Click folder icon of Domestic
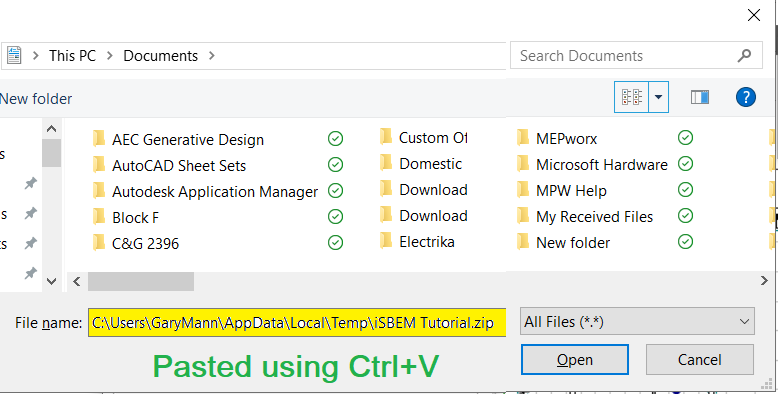 click(386, 162)
